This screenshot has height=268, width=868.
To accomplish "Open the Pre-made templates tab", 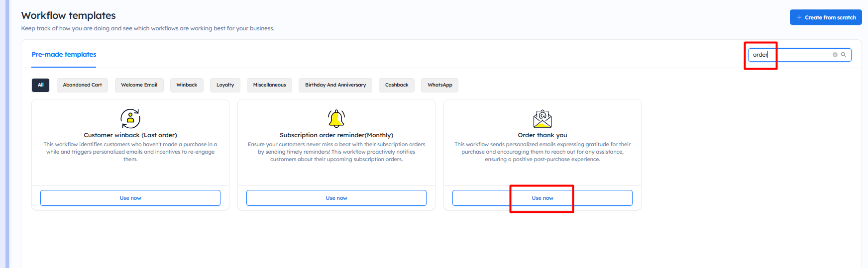I will 64,55.
